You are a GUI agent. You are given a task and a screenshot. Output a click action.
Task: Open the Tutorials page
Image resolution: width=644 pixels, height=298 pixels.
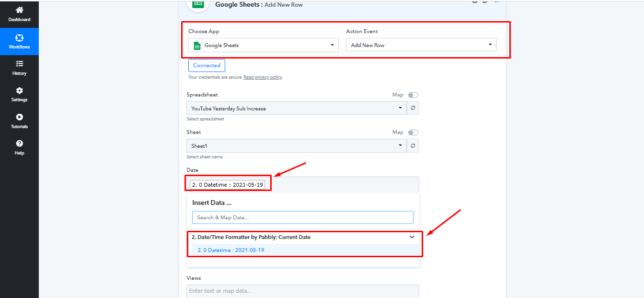coord(19,121)
